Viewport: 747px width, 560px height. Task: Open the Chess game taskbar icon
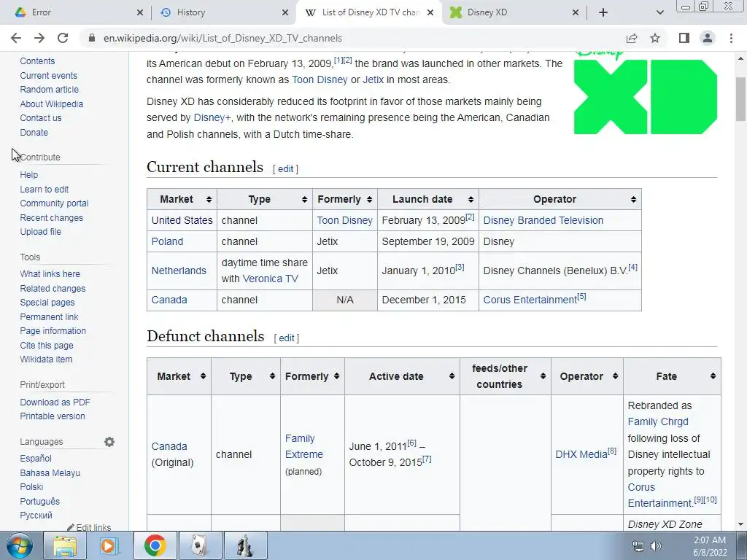tap(245, 545)
